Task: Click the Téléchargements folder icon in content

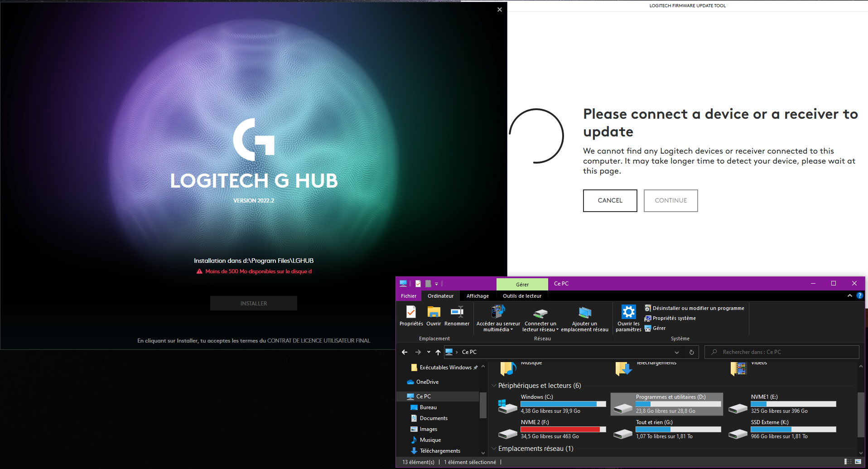Action: coord(623,369)
